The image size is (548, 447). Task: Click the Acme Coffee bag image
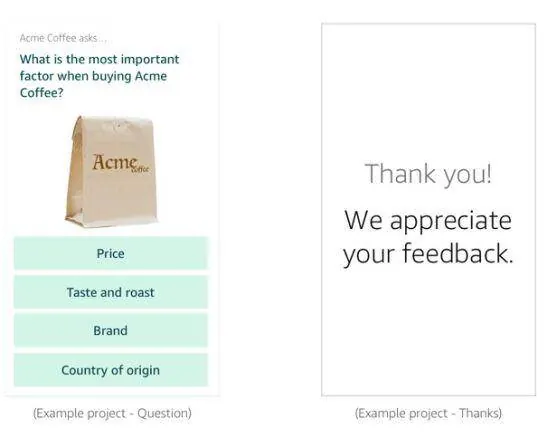pyautogui.click(x=111, y=172)
